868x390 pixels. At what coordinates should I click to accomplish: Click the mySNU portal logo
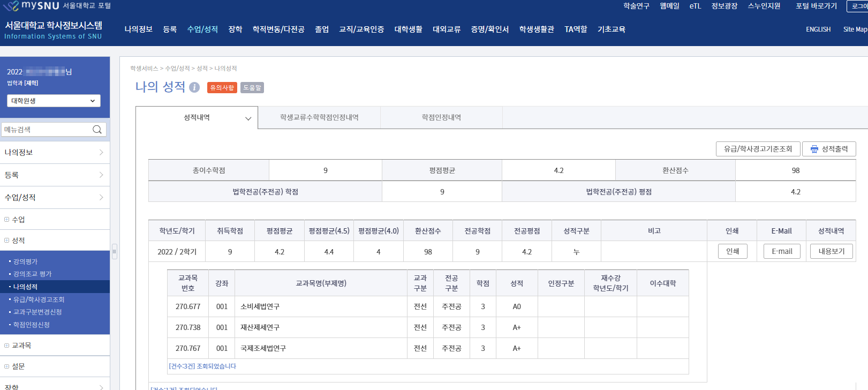57,6
